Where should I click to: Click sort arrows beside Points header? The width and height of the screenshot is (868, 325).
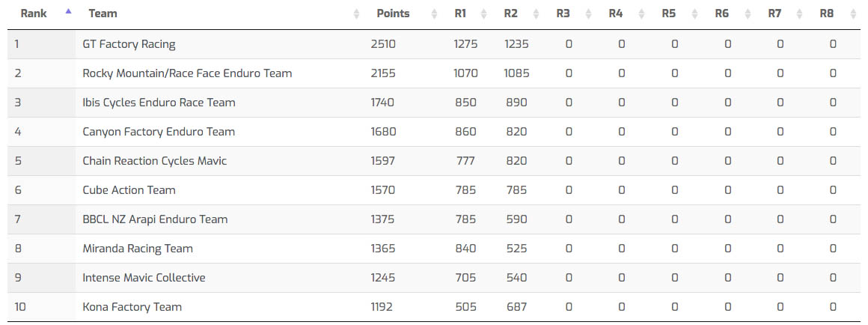pyautogui.click(x=435, y=14)
